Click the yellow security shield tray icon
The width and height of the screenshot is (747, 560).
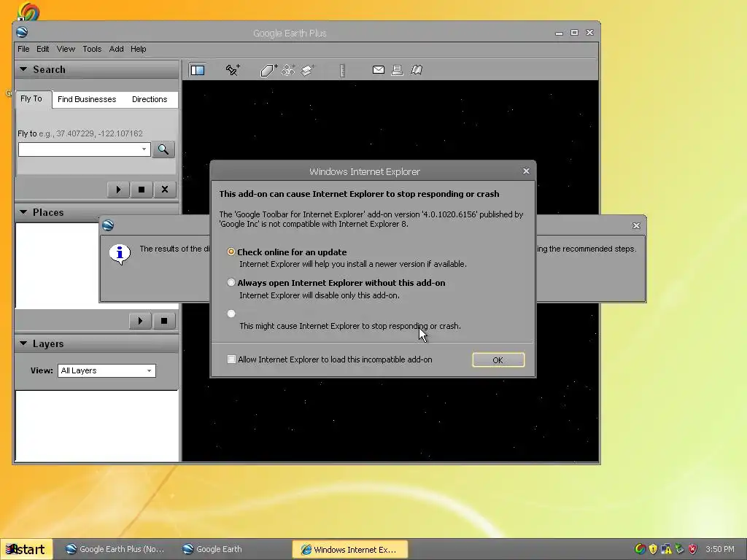[x=653, y=549]
